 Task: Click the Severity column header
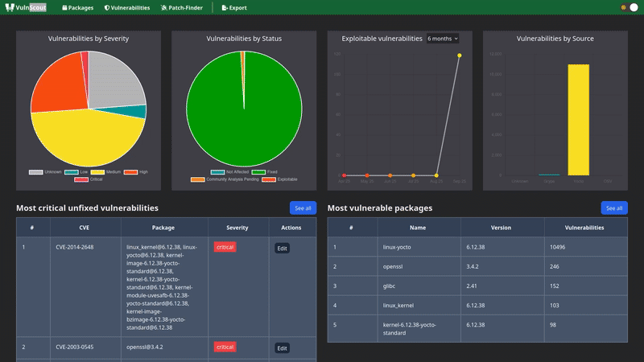pyautogui.click(x=237, y=228)
